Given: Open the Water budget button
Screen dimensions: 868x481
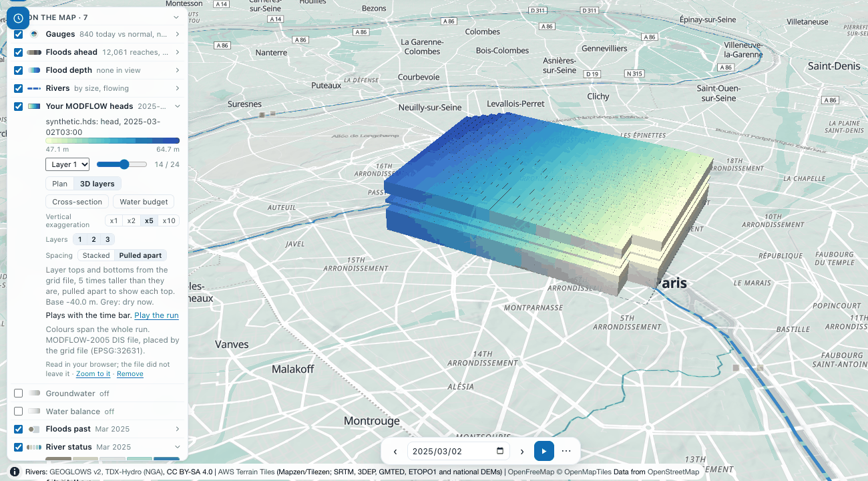Looking at the screenshot, I should pyautogui.click(x=144, y=202).
